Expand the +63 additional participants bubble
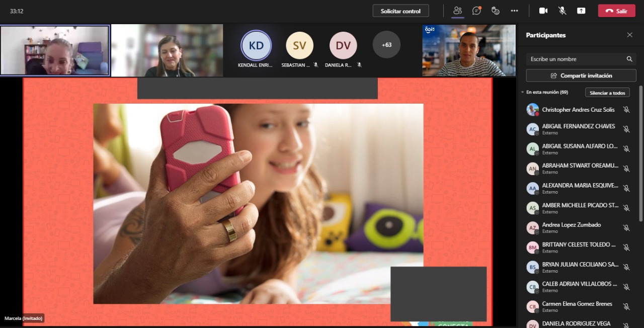644x328 pixels. coord(386,45)
